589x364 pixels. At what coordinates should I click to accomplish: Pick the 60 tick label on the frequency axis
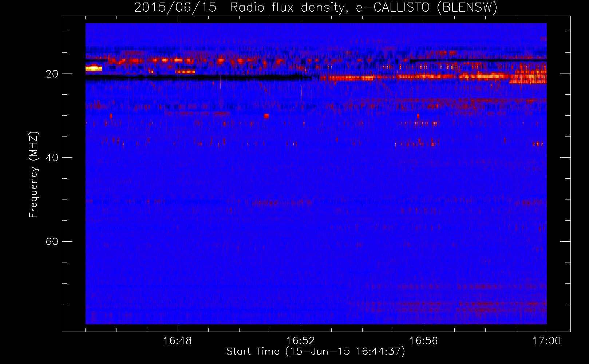tap(52, 241)
